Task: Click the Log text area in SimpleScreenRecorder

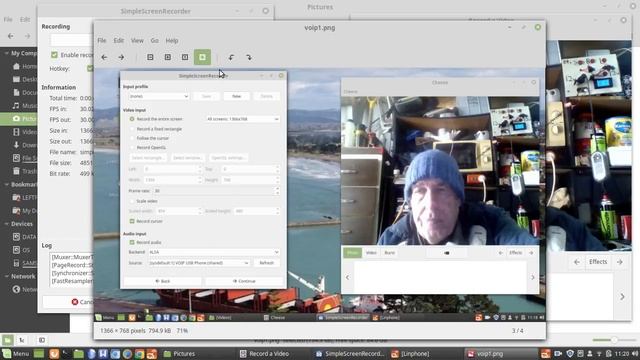Action: [71, 269]
